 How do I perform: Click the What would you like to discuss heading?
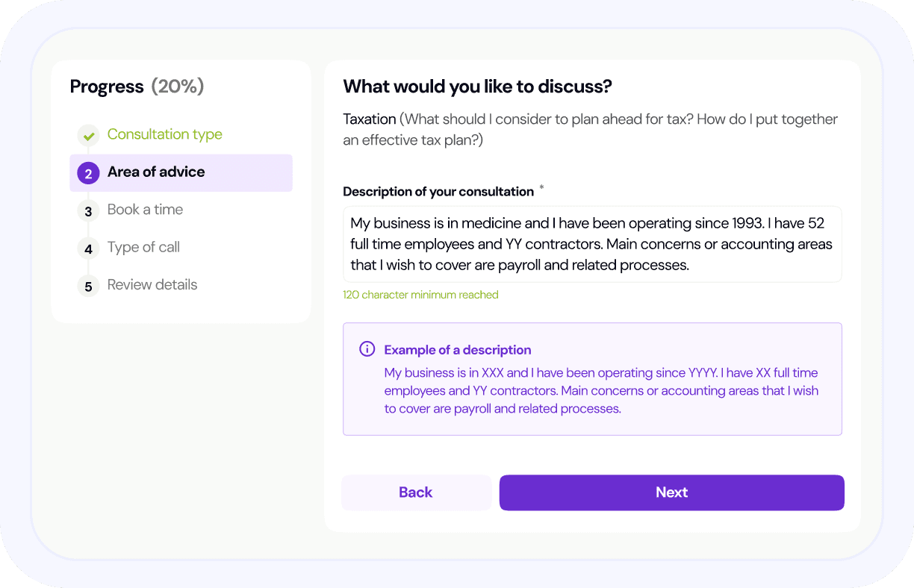(x=477, y=87)
